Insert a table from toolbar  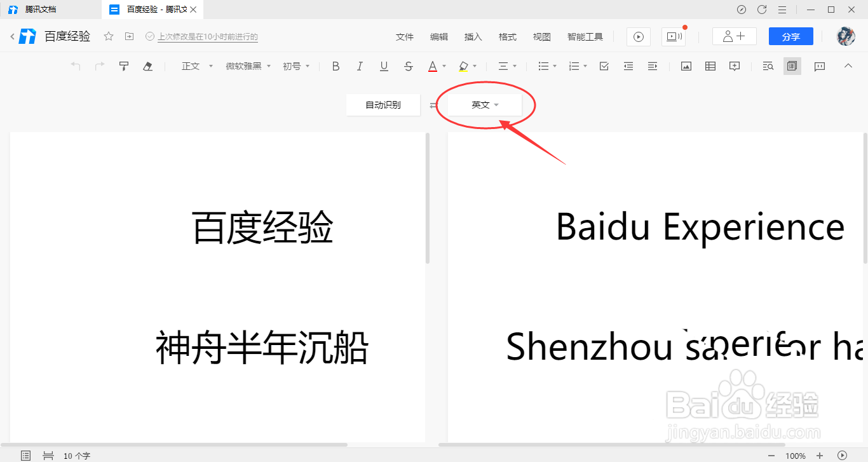710,66
